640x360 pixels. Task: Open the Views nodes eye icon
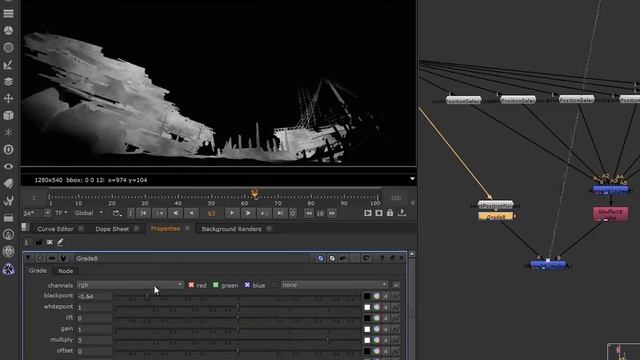[8, 167]
